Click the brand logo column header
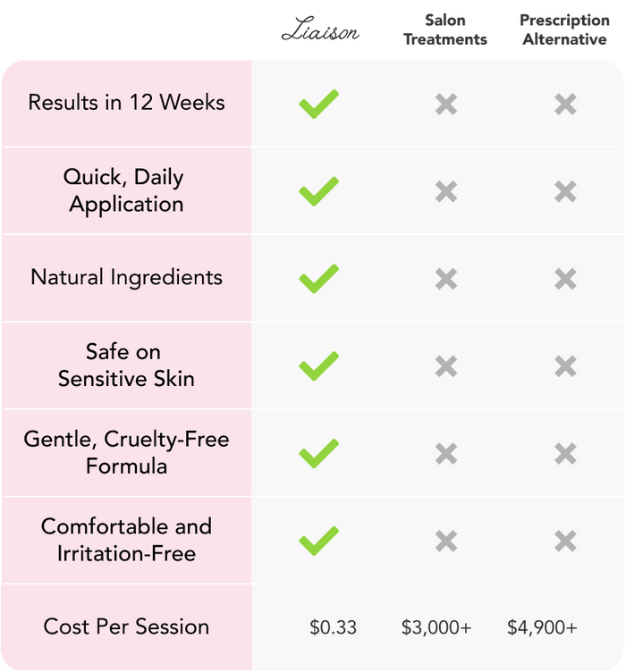The image size is (626, 672). coord(319,33)
